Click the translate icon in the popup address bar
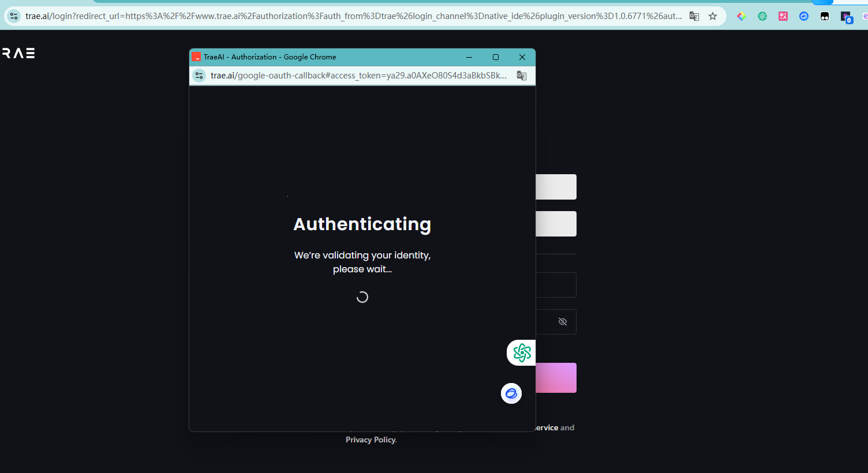 tap(522, 76)
